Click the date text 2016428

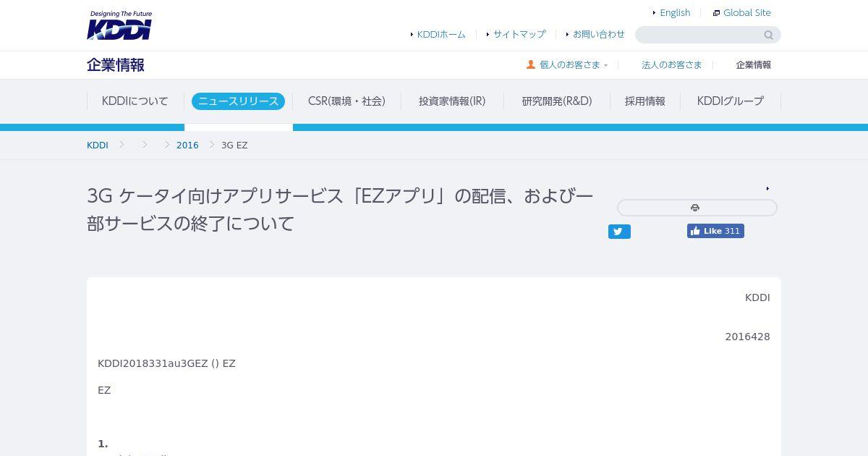click(x=747, y=337)
